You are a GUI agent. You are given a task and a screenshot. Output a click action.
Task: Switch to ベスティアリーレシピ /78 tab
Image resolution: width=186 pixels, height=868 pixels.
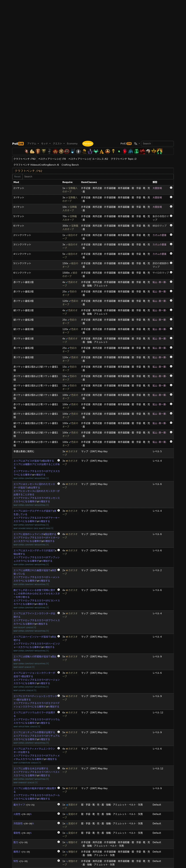[52, 159]
